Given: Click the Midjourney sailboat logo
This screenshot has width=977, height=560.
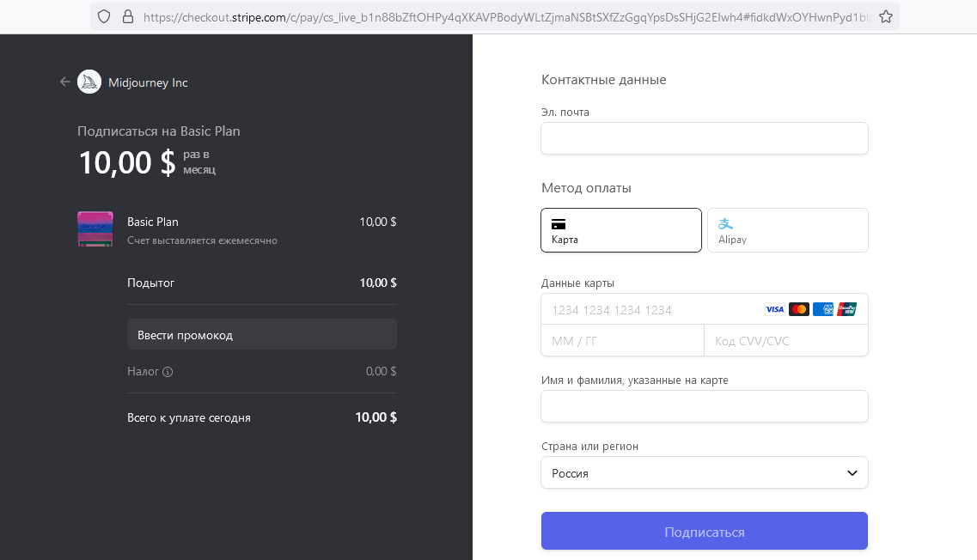Looking at the screenshot, I should [x=89, y=82].
